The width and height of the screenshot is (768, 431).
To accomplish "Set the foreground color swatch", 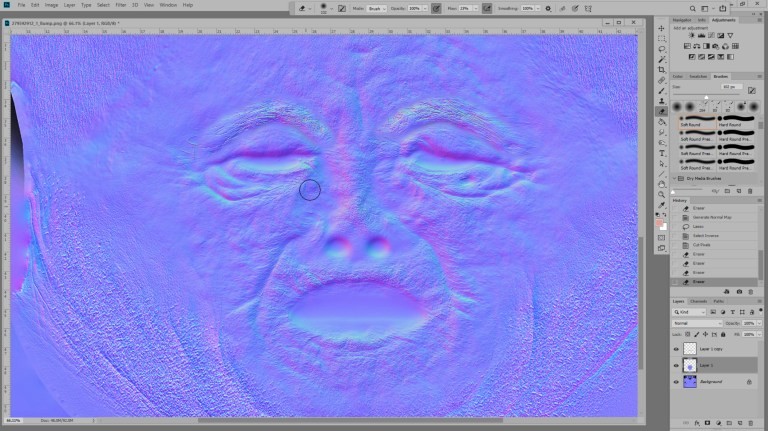I will [659, 223].
